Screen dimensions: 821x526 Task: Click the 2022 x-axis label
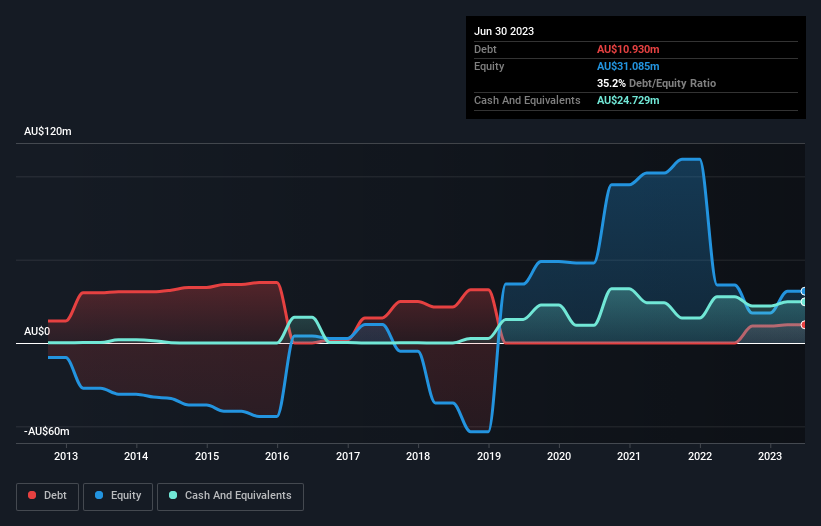[x=700, y=456]
